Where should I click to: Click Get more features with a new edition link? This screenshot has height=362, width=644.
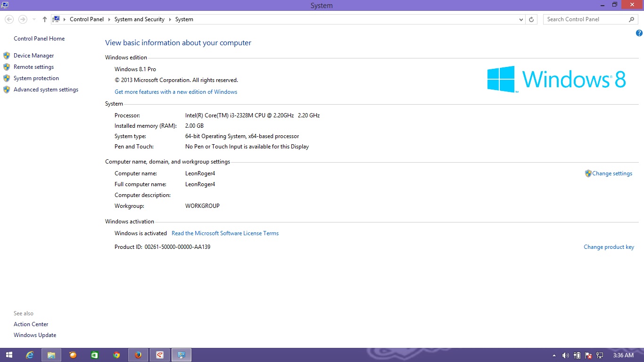pos(176,92)
